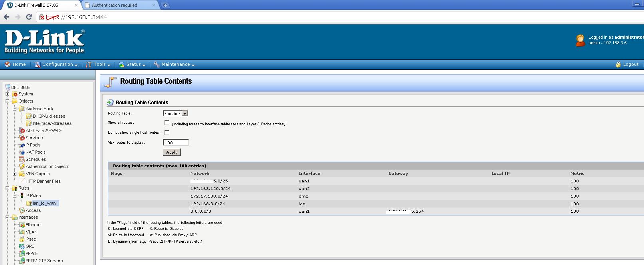This screenshot has width=644, height=265.
Task: Open the Tools menu
Action: tap(98, 64)
